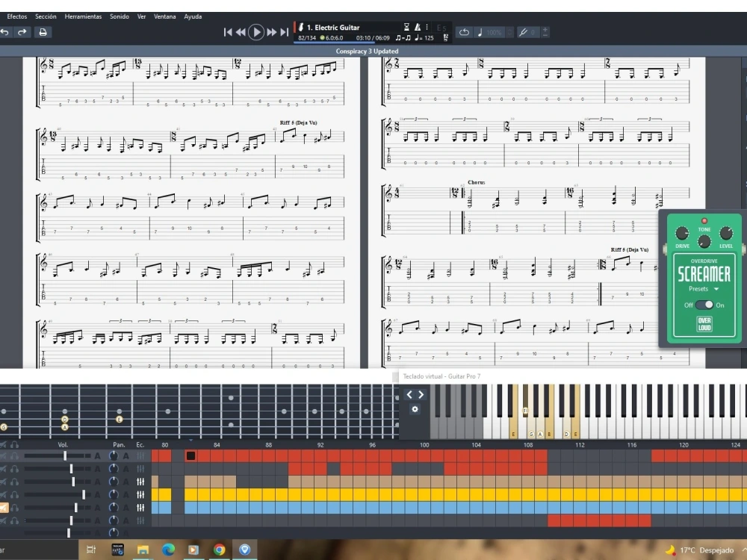Toggle solo headphones on the second track
This screenshot has height=560, width=747.
15,469
